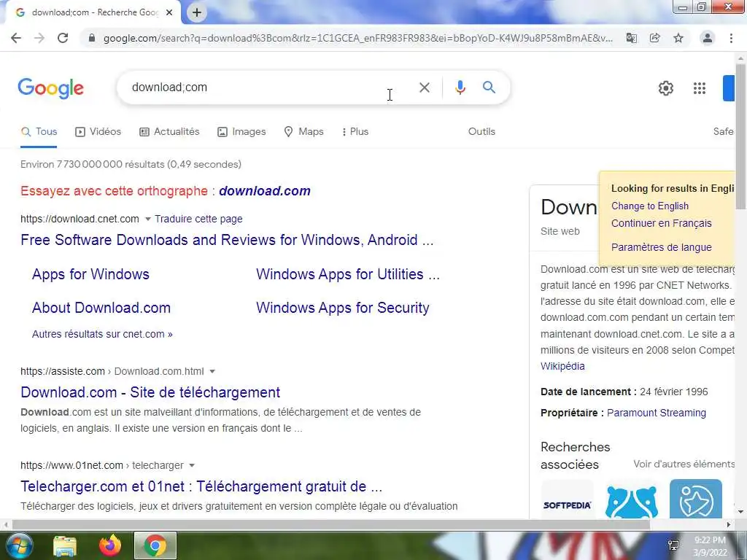Open the translate page icon in address bar
747x560 pixels.
(x=632, y=38)
